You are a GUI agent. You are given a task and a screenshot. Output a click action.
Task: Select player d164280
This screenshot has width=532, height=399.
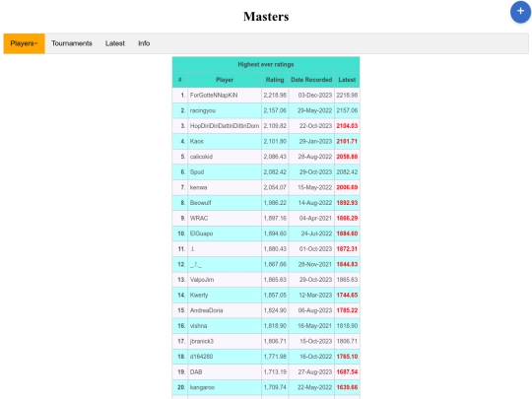tap(202, 357)
